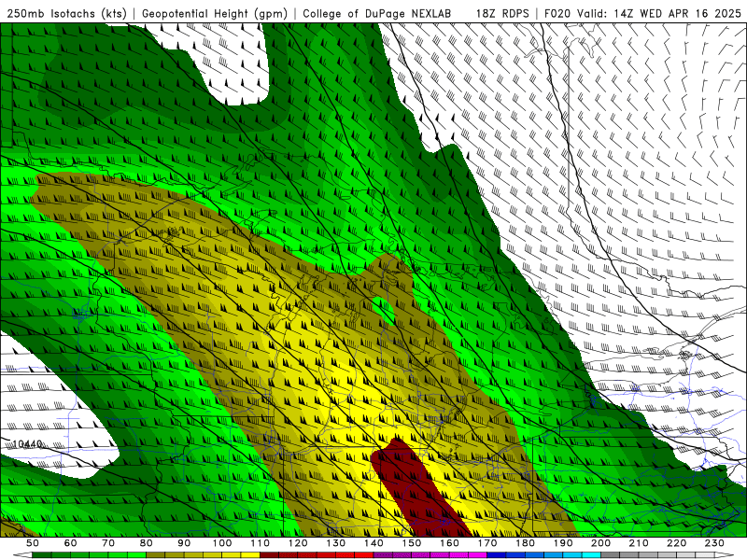Click the legend value "90"
Screen dimensions: 747x560
coord(184,543)
